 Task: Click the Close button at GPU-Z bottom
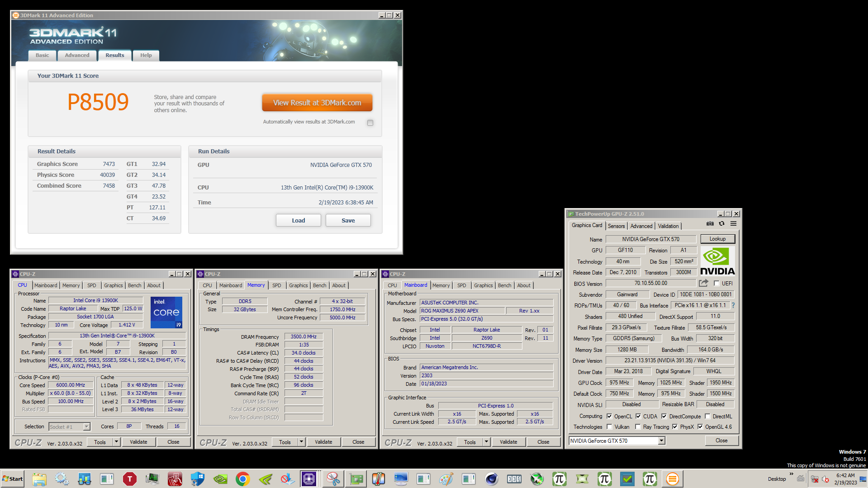721,441
